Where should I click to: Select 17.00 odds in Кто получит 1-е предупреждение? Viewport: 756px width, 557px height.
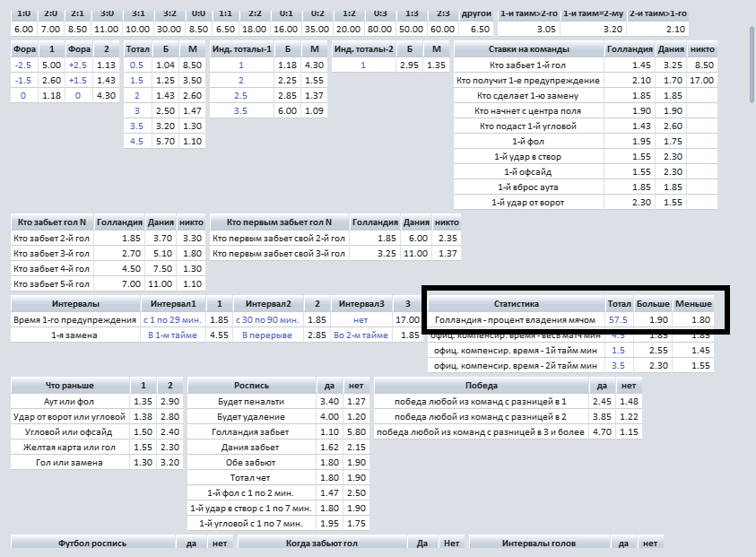701,81
